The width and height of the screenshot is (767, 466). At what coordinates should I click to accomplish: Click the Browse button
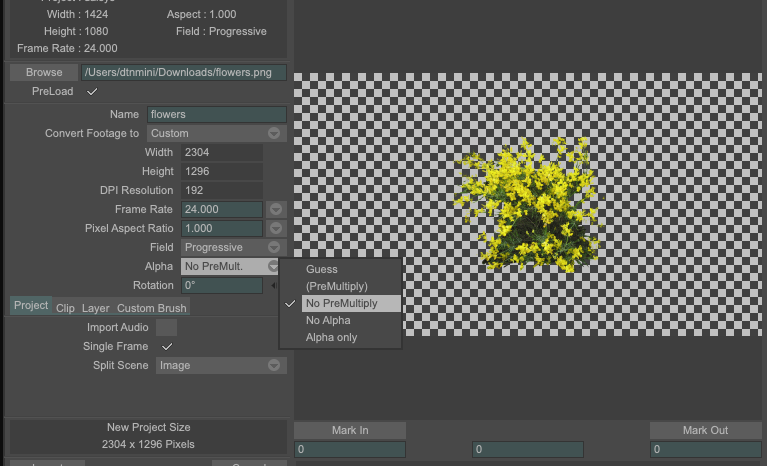click(x=44, y=72)
